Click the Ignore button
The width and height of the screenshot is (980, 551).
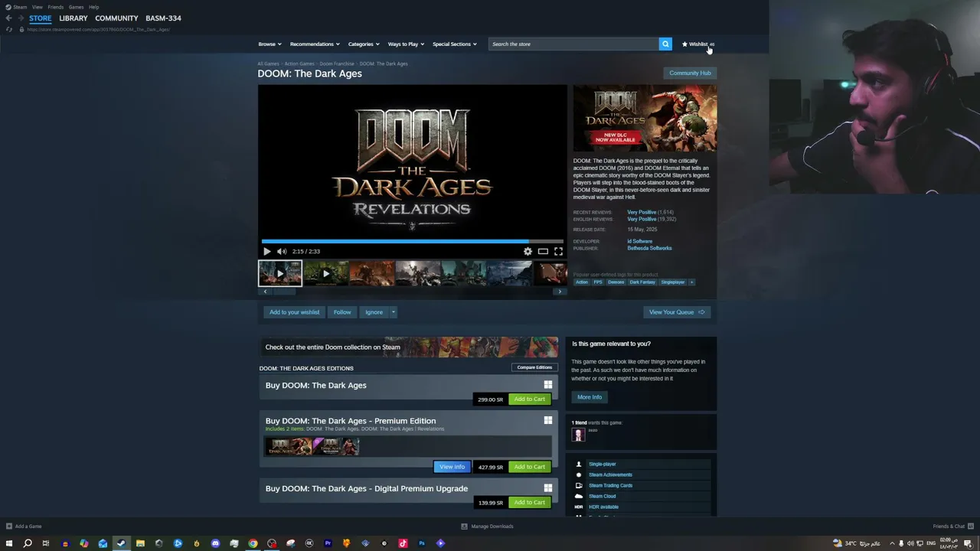374,312
